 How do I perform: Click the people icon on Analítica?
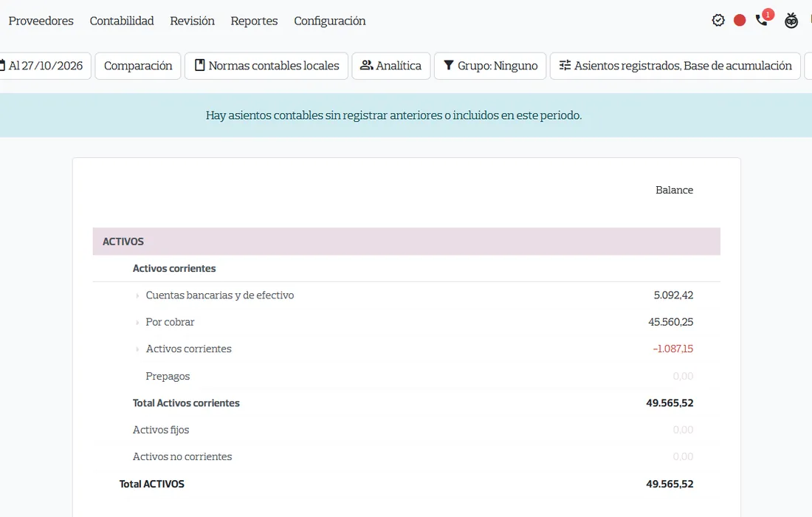[367, 65]
